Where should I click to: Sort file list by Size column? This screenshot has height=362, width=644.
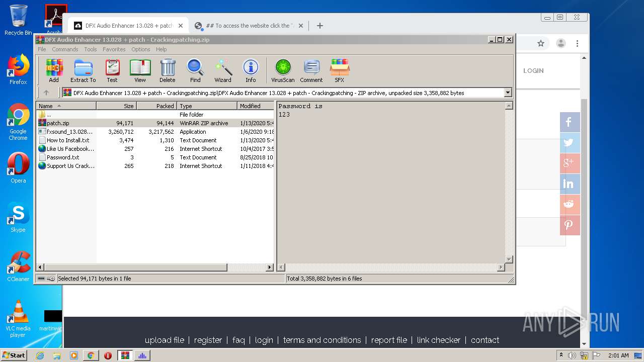point(116,106)
